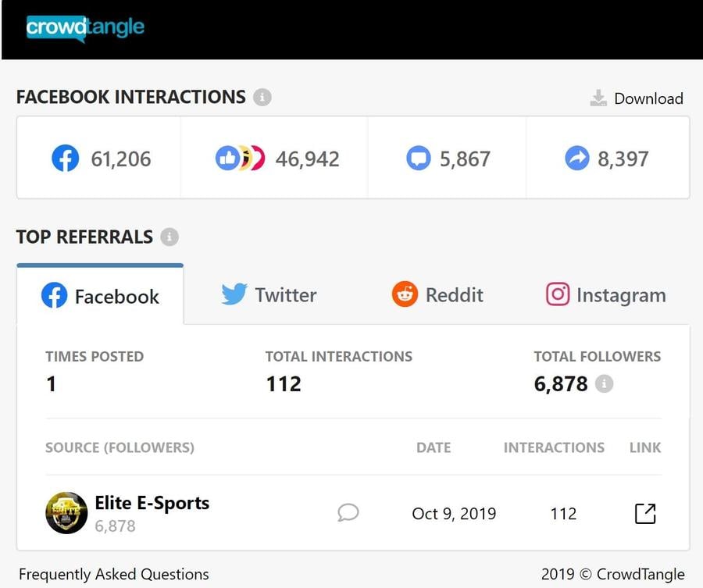The image size is (703, 588).
Task: Click the Elite E-Sports page name
Action: click(152, 503)
